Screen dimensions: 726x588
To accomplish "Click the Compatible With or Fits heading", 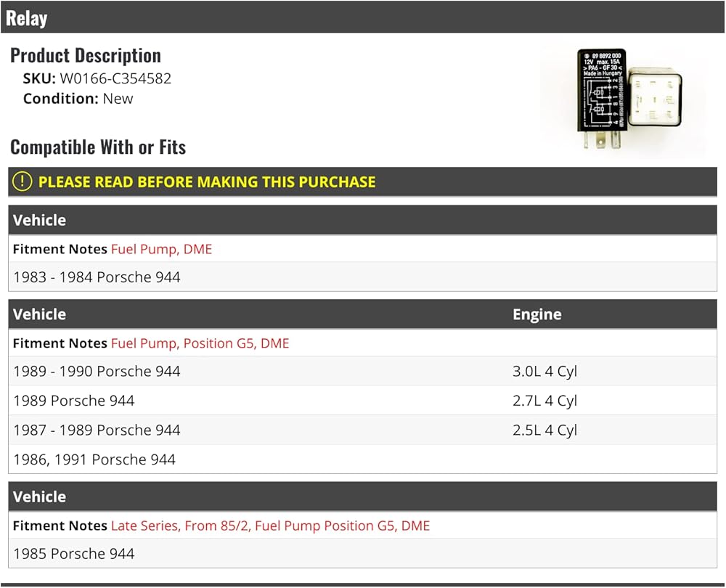I will click(98, 147).
